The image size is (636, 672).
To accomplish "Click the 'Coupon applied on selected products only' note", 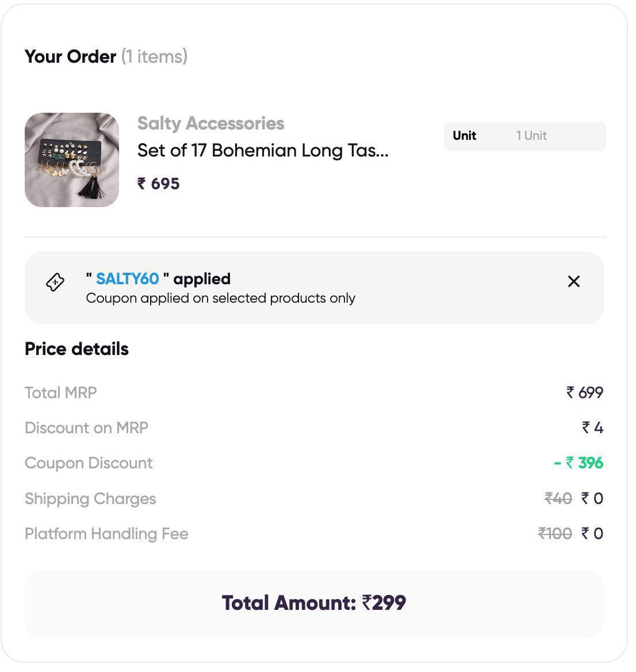I will [x=221, y=298].
